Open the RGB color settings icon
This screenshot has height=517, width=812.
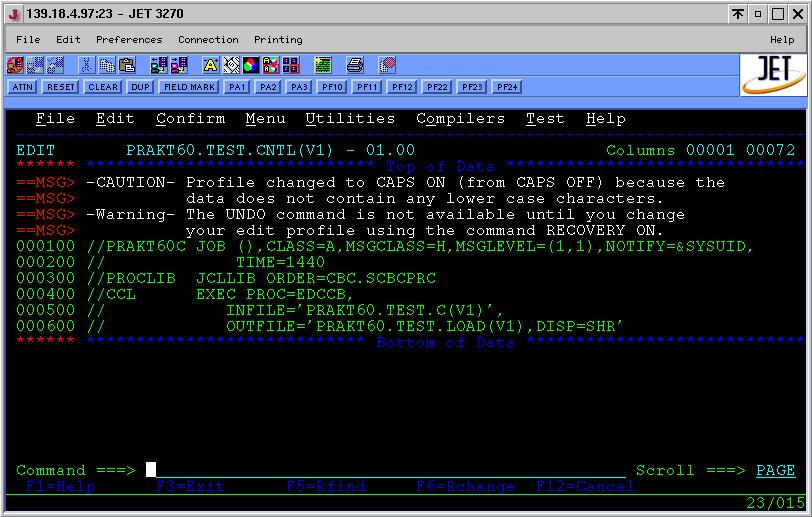(251, 66)
